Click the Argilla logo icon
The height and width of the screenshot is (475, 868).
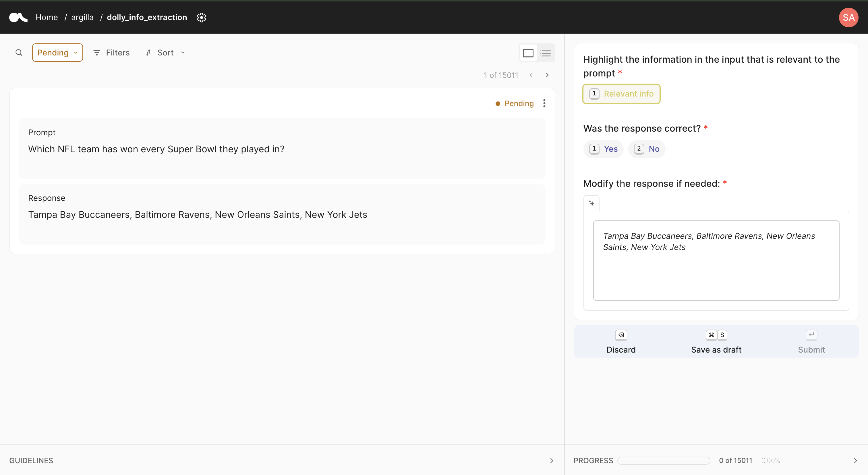pos(18,17)
